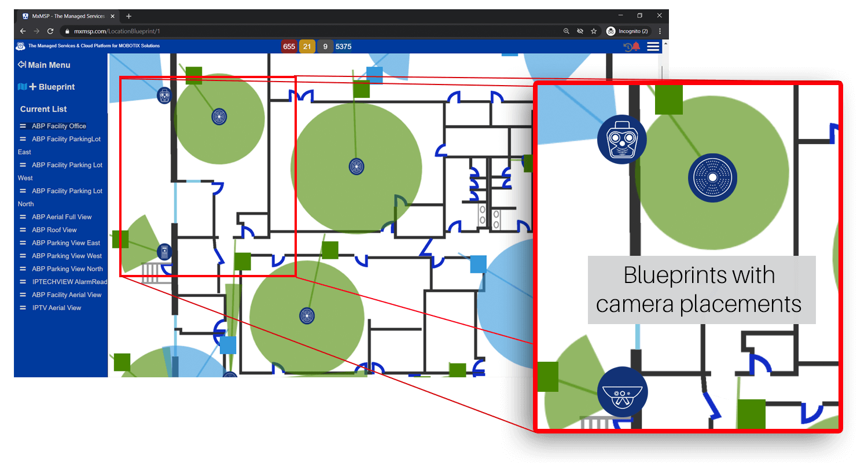Image resolution: width=868 pixels, height=463 pixels.
Task: Open the Incognito (2) profile menu
Action: point(628,31)
